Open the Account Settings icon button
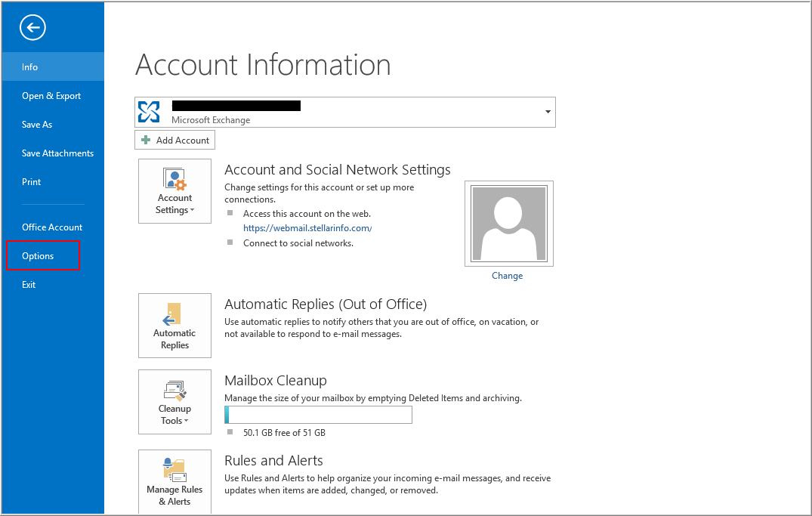The height and width of the screenshot is (516, 812). coord(174,179)
